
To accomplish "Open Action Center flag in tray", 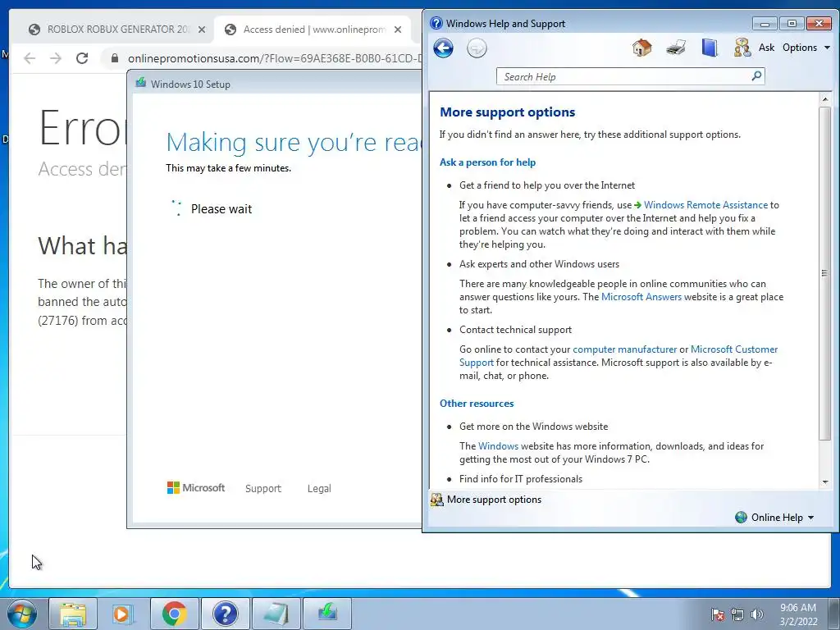I will 717,614.
